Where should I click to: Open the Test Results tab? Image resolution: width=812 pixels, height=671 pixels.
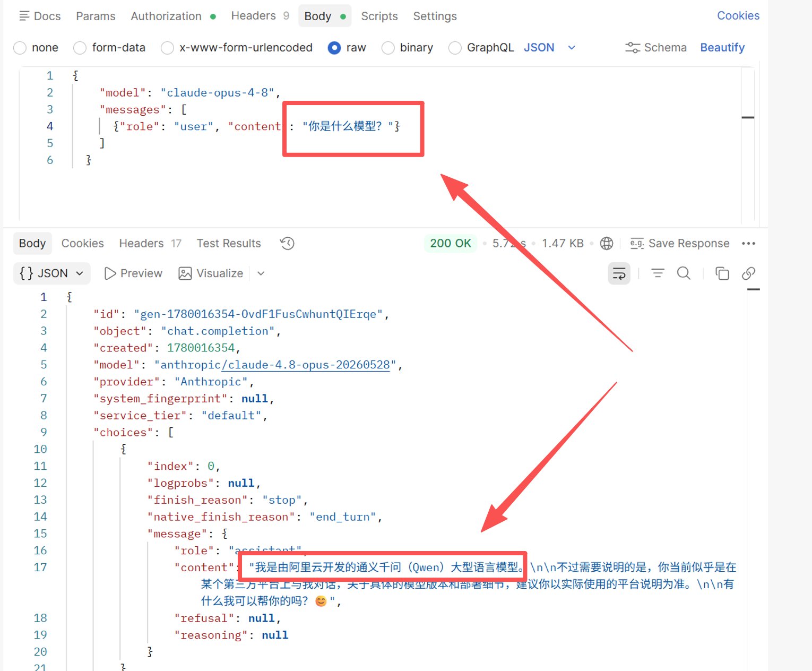[229, 243]
